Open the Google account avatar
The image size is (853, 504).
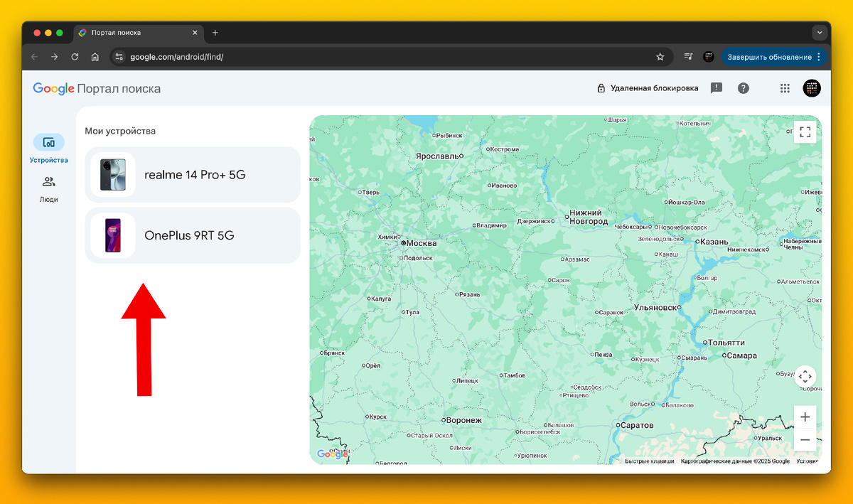[x=812, y=88]
